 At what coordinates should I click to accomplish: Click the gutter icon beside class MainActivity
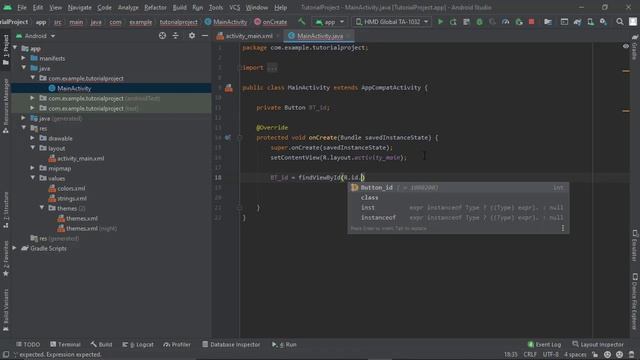pos(229,88)
